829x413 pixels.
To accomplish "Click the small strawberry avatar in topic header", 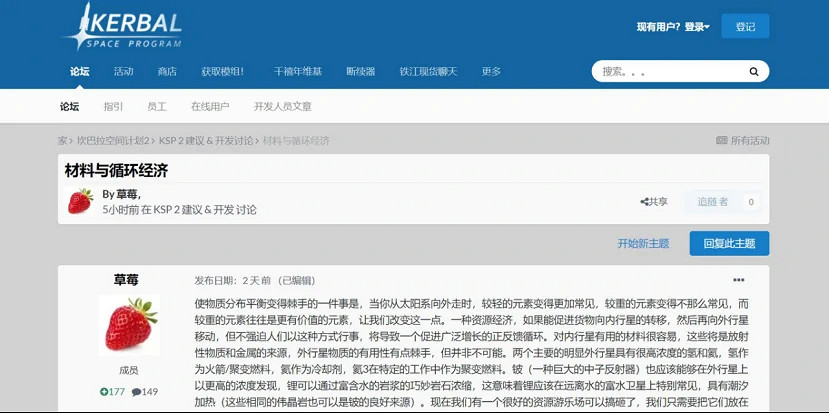I will pyautogui.click(x=80, y=201).
